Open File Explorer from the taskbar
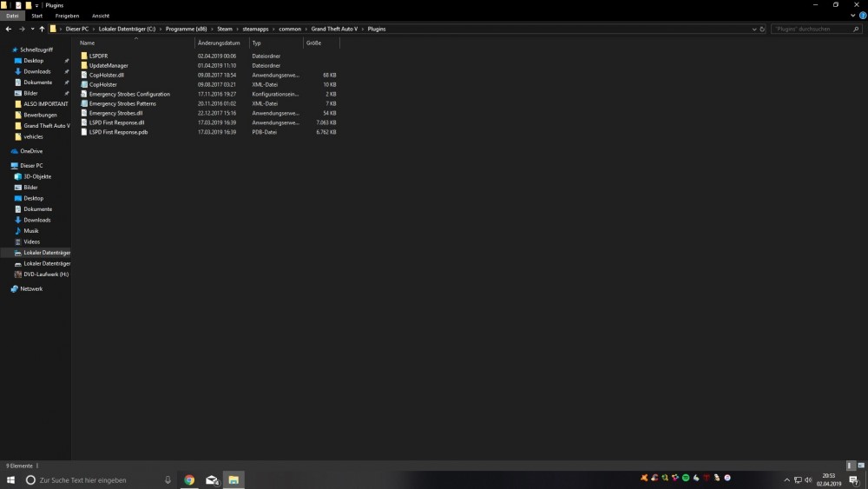 233,480
